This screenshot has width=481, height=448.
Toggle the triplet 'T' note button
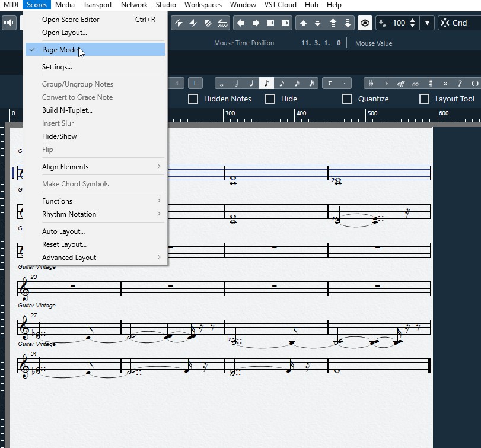point(330,84)
